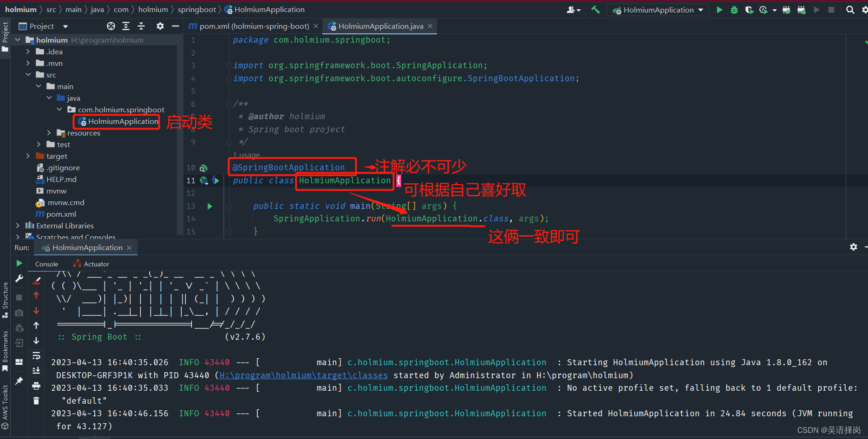This screenshot has width=868, height=439.
Task: Click Spring bean gutter icon line 10
Action: click(203, 168)
